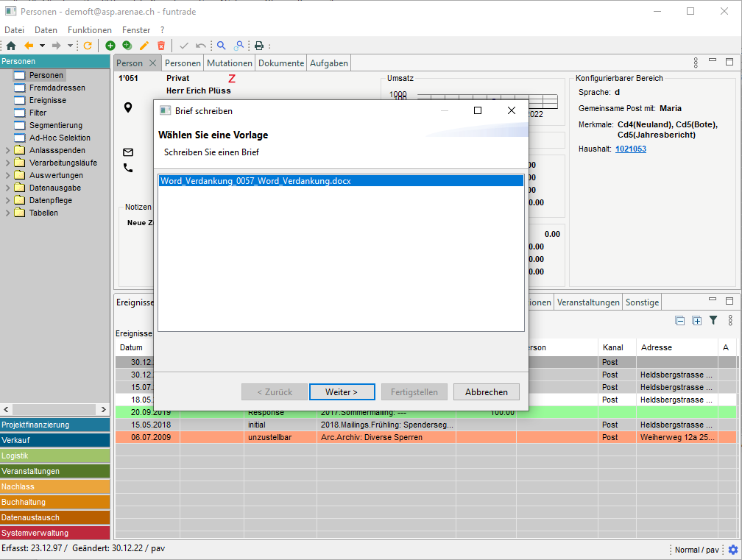Click the green add new record icon
This screenshot has width=742, height=560.
click(x=110, y=46)
